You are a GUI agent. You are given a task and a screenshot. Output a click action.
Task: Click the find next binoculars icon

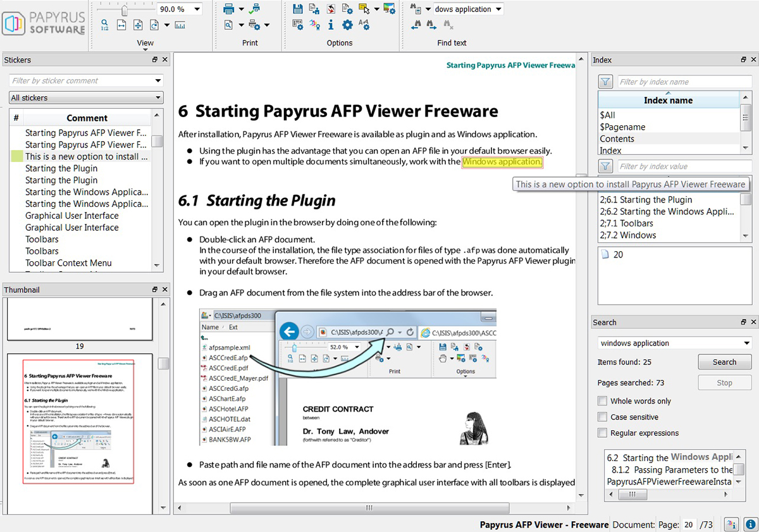coord(432,25)
